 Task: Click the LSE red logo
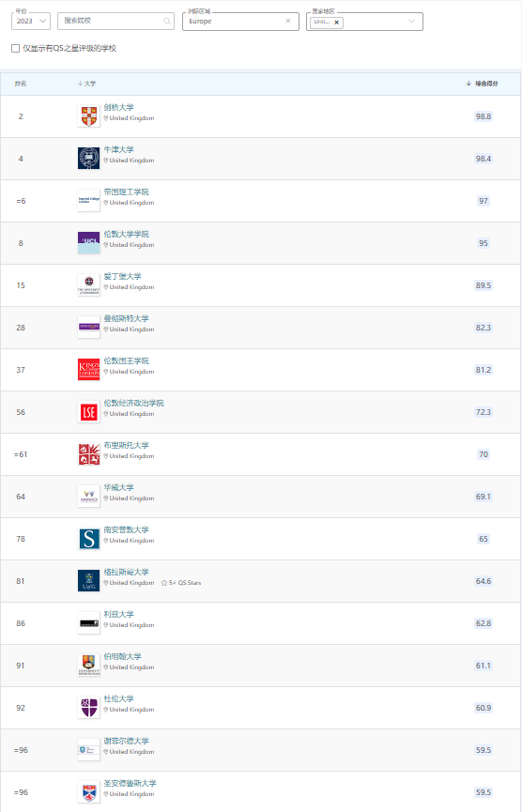(88, 412)
